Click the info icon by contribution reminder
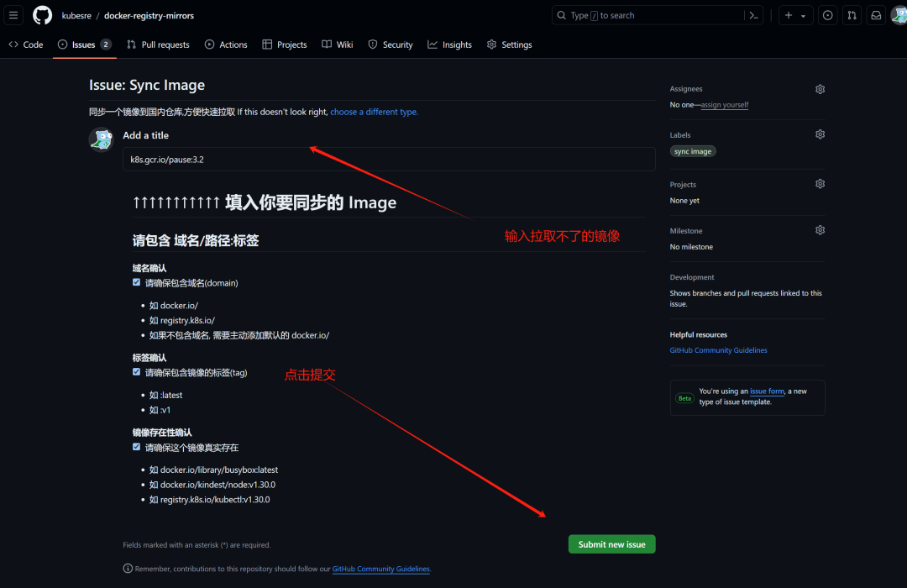This screenshot has height=588, width=907. (x=128, y=569)
